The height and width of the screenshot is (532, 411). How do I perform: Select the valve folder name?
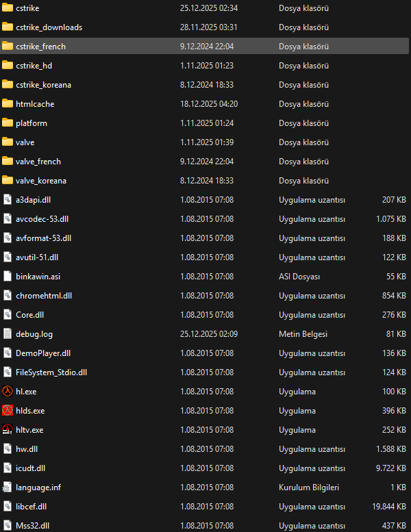coord(25,142)
